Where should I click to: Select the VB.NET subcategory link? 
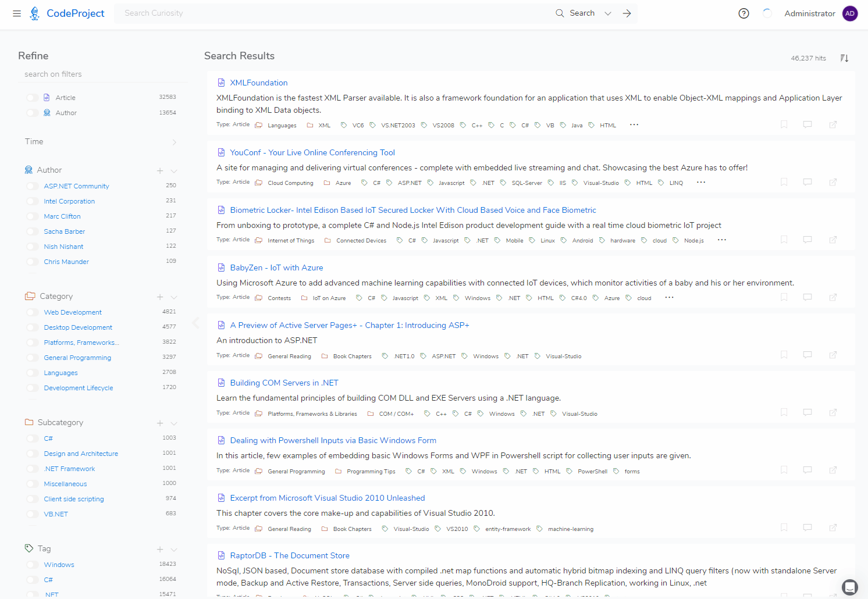click(x=56, y=514)
